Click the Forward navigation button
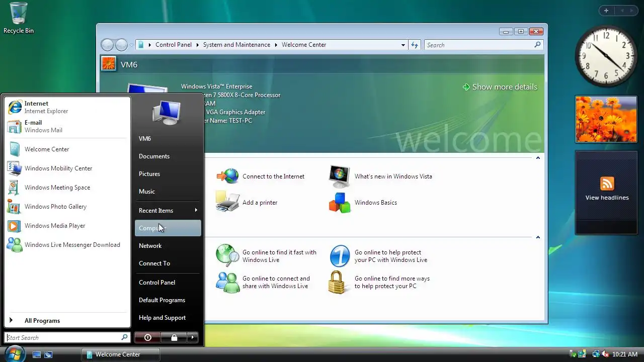644x362 pixels. (121, 45)
